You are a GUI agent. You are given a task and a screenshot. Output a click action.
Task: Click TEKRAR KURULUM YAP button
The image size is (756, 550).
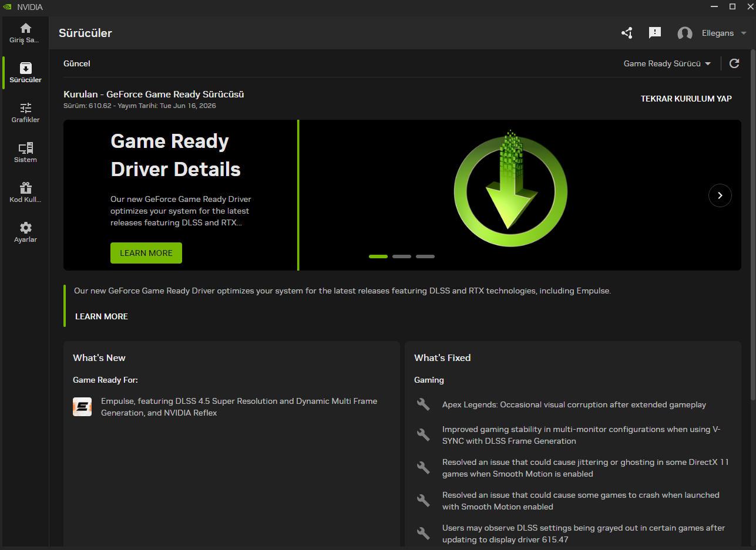point(686,99)
